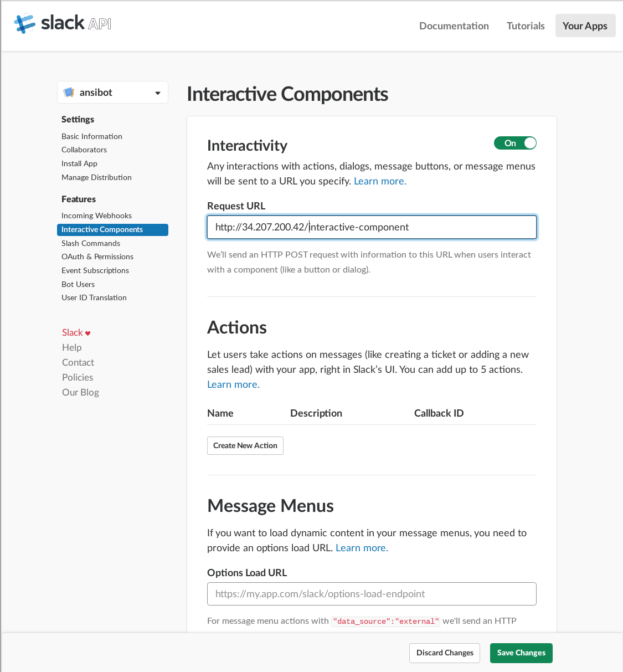
Task: Click Learn more under Interactivity
Action: pos(380,181)
